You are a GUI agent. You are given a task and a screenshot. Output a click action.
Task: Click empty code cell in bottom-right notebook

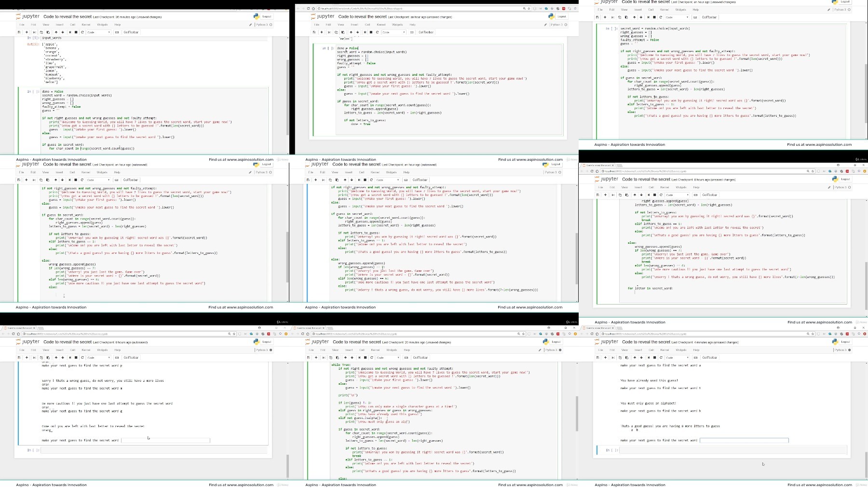coord(733,450)
